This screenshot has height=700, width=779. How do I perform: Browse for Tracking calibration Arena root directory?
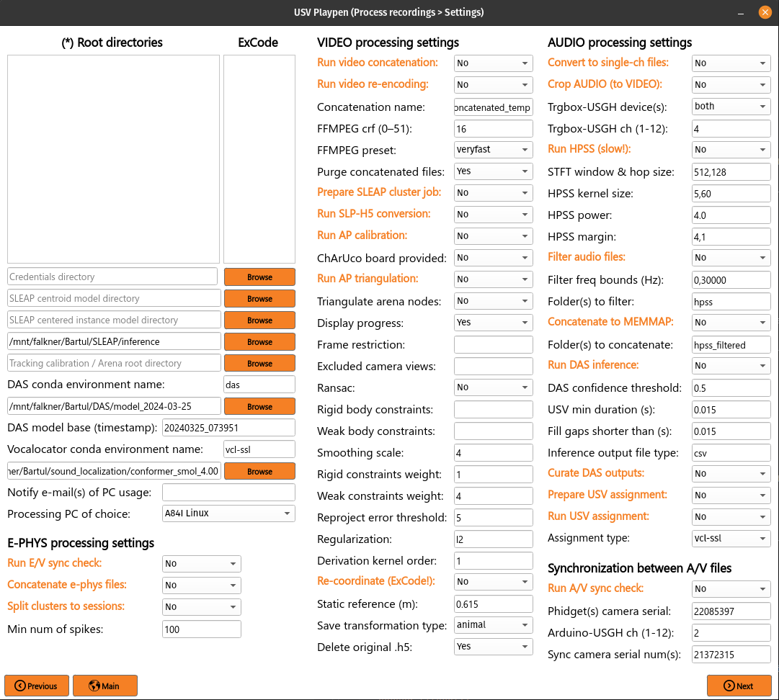click(259, 364)
